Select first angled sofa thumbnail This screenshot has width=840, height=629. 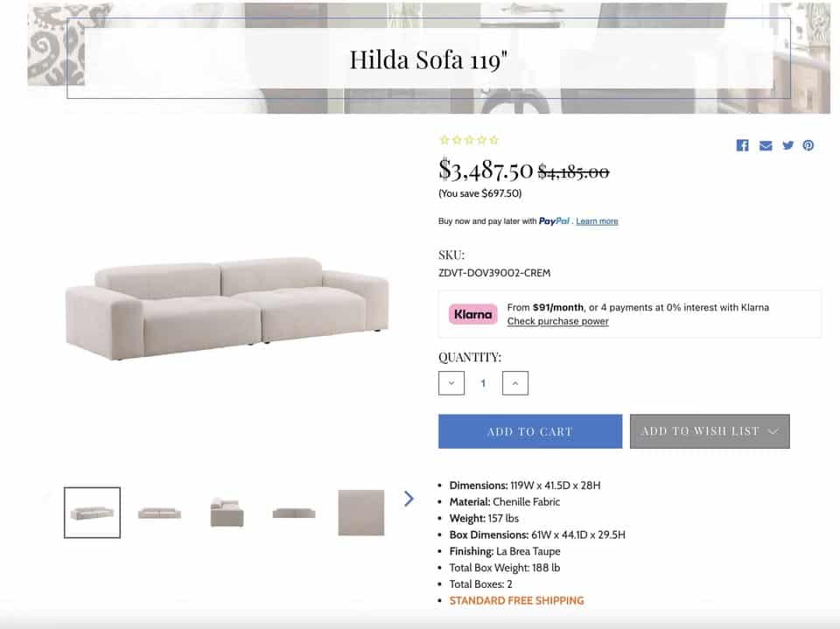92,512
